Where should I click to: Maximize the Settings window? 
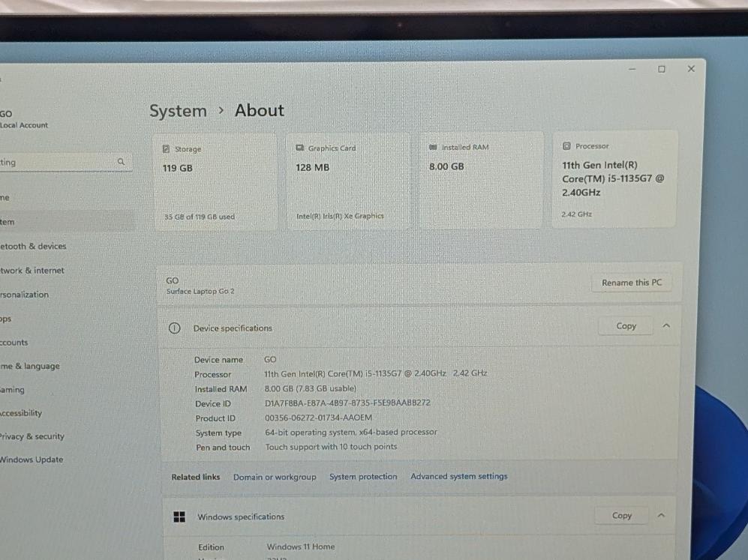tap(661, 69)
